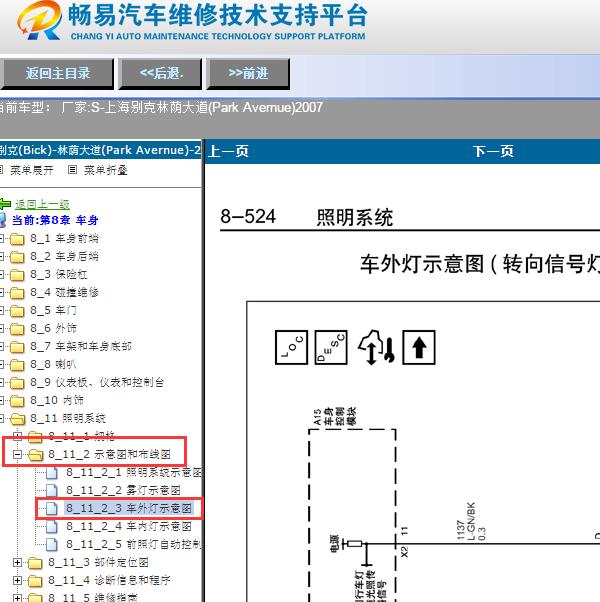Select 8_11 照明系统 tree item
Screen dimensions: 600x602
tap(68, 418)
